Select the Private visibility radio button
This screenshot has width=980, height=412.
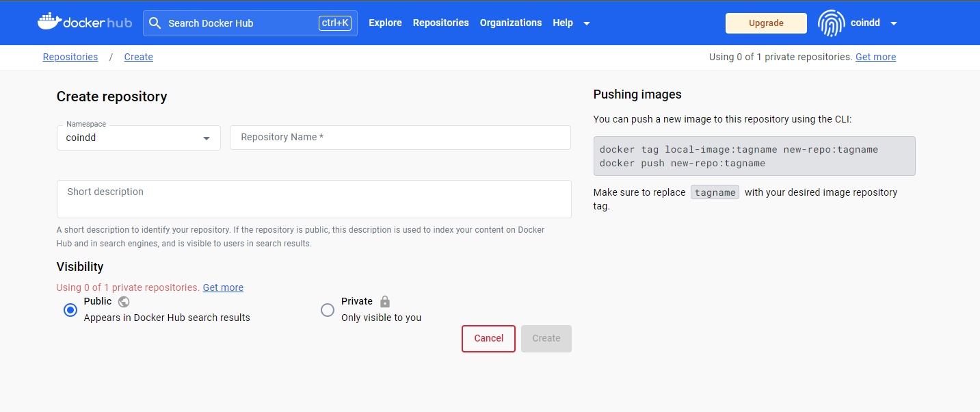tap(328, 310)
